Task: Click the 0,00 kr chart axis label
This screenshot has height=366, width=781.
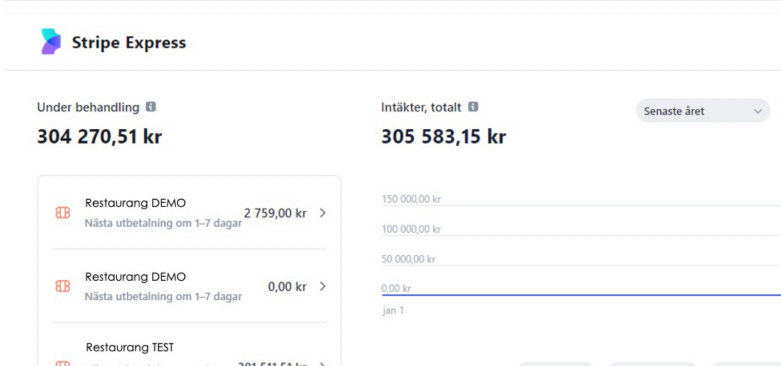Action: 396,288
